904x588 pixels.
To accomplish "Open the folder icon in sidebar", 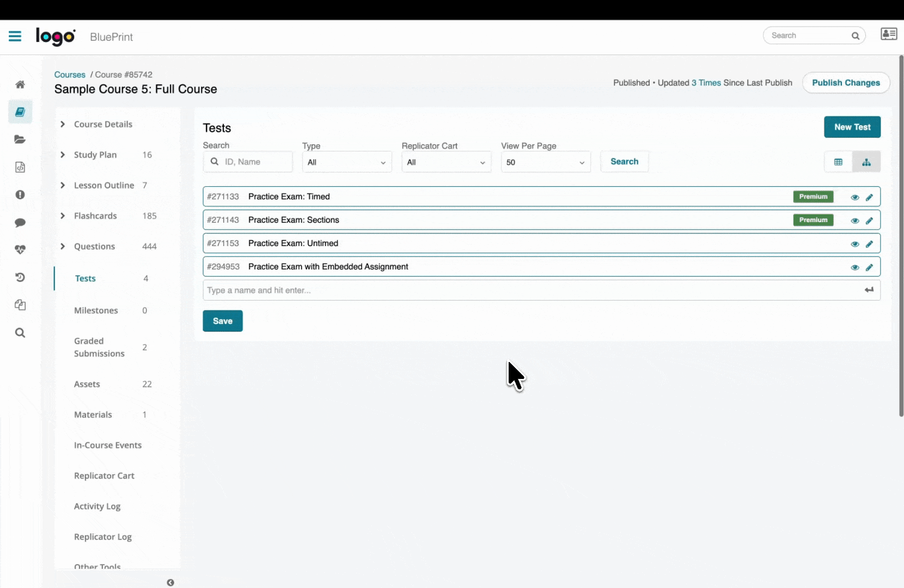I will pyautogui.click(x=20, y=139).
